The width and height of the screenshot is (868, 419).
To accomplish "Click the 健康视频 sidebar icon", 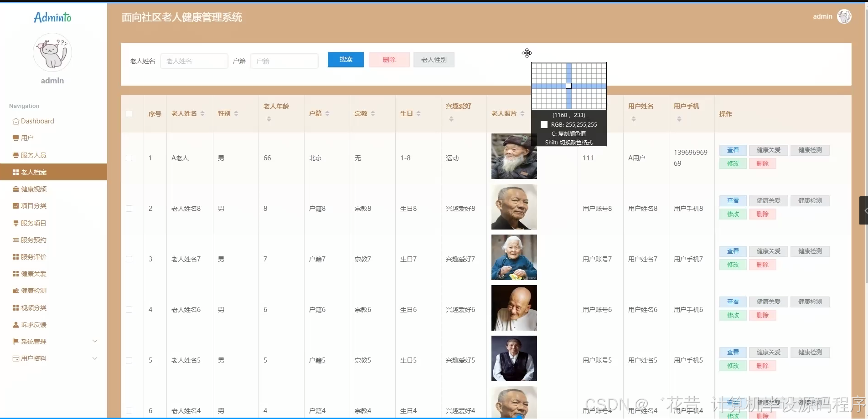I will 16,189.
